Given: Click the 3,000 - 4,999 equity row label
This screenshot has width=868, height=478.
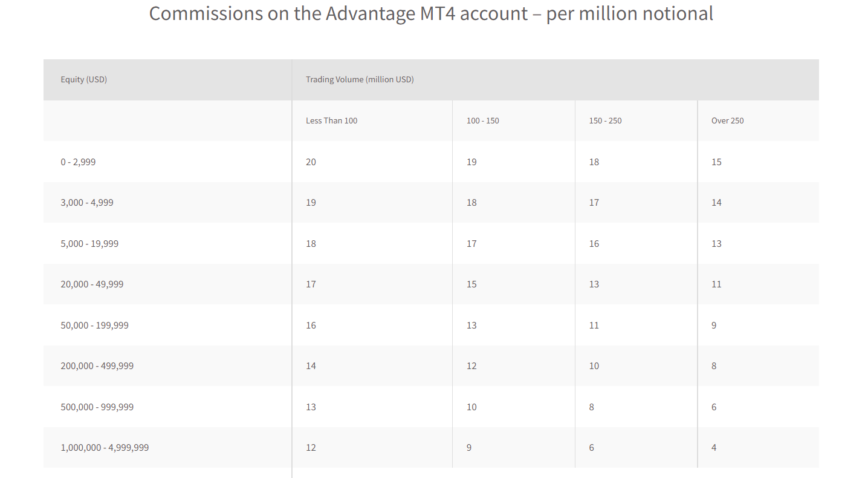Looking at the screenshot, I should pos(87,202).
